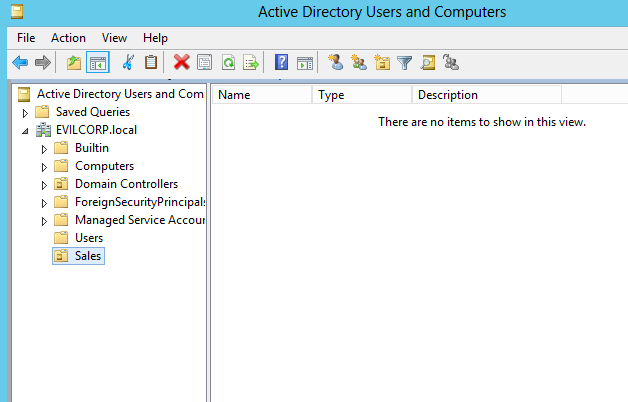Image resolution: width=628 pixels, height=402 pixels.
Task: Expand the Saved Queries node
Action: (26, 113)
